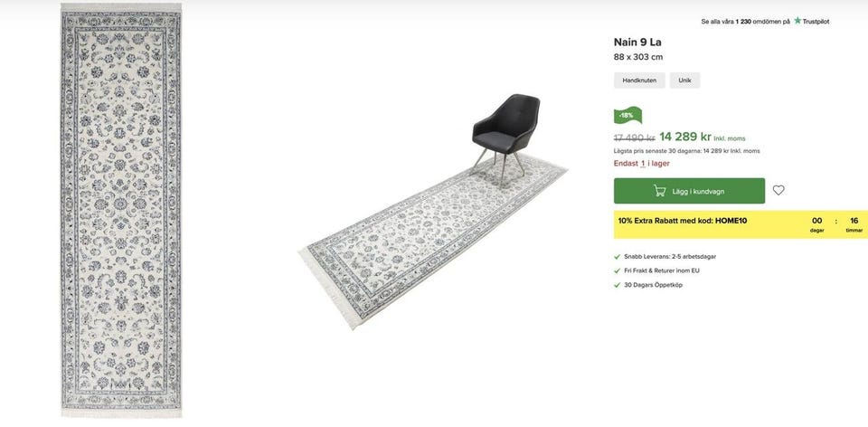Click the heart wishlist icon
The image size is (868, 427).
(x=778, y=191)
